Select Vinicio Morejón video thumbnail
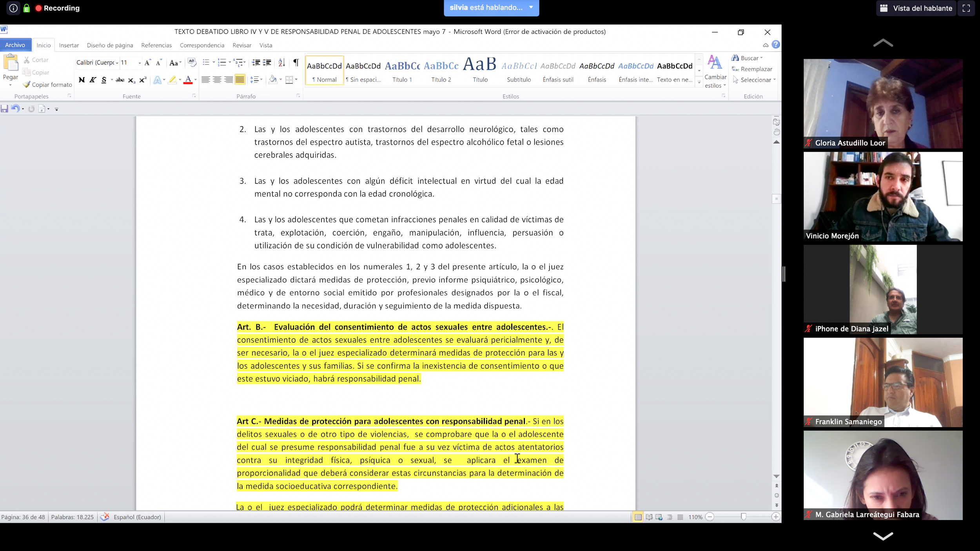The width and height of the screenshot is (980, 551). [x=883, y=196]
